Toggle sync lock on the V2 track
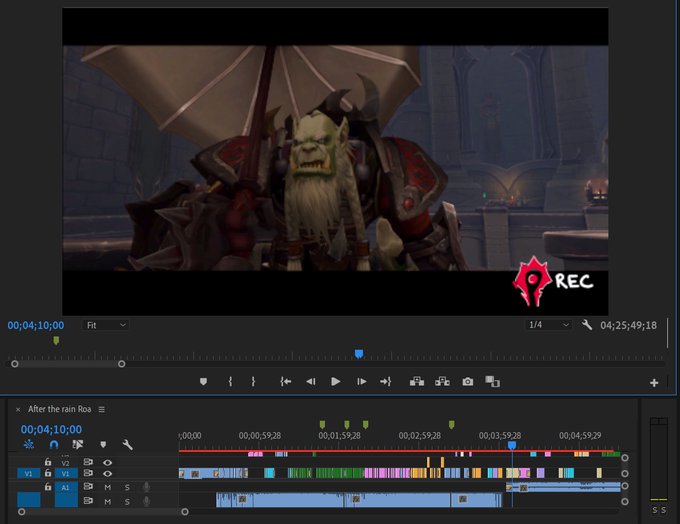The width and height of the screenshot is (680, 524). (88, 462)
